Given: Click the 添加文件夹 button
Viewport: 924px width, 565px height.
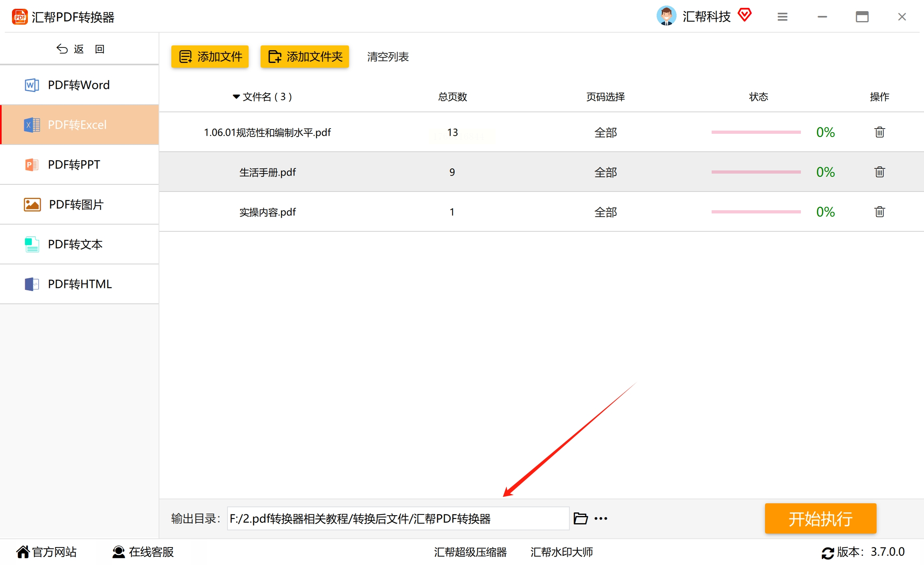Looking at the screenshot, I should pos(304,57).
